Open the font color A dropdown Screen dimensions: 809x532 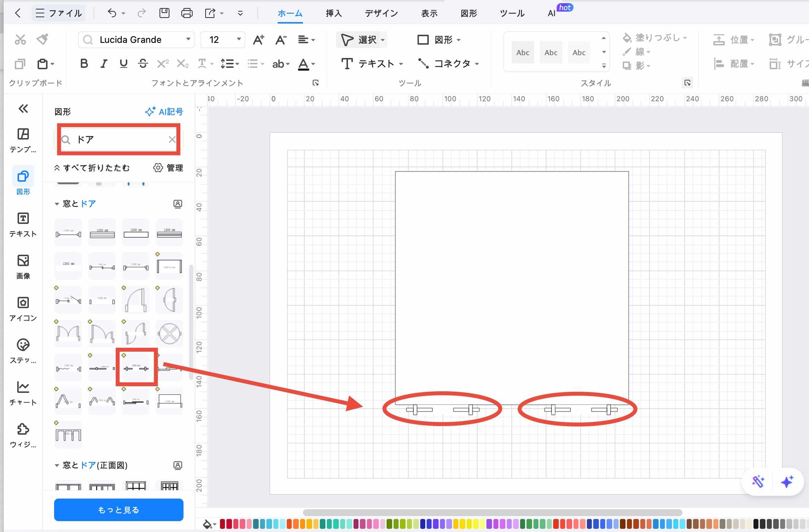tap(307, 64)
